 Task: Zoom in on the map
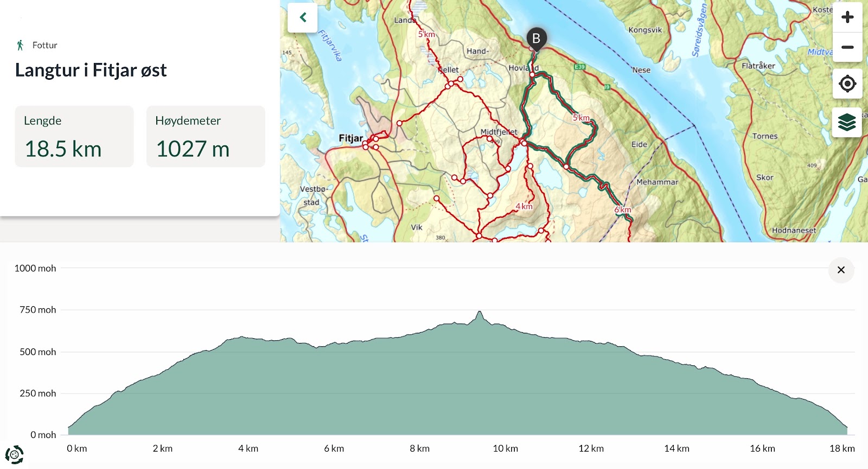pyautogui.click(x=847, y=17)
